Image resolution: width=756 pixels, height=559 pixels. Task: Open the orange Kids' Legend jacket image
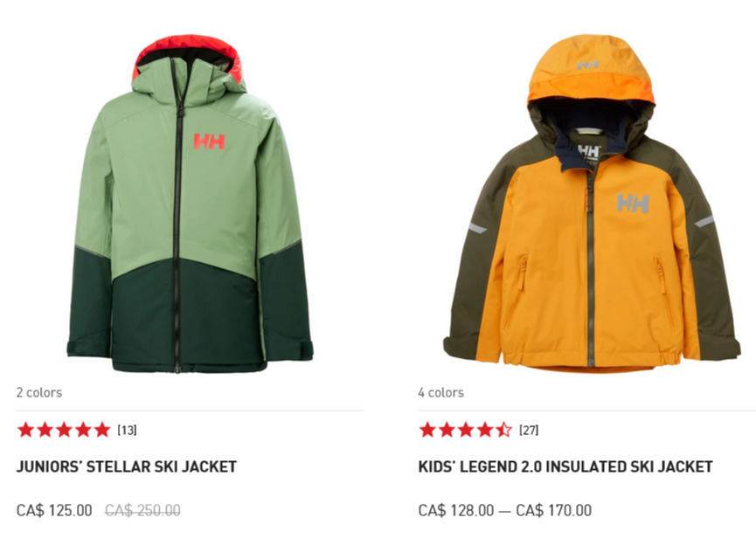[x=592, y=203]
